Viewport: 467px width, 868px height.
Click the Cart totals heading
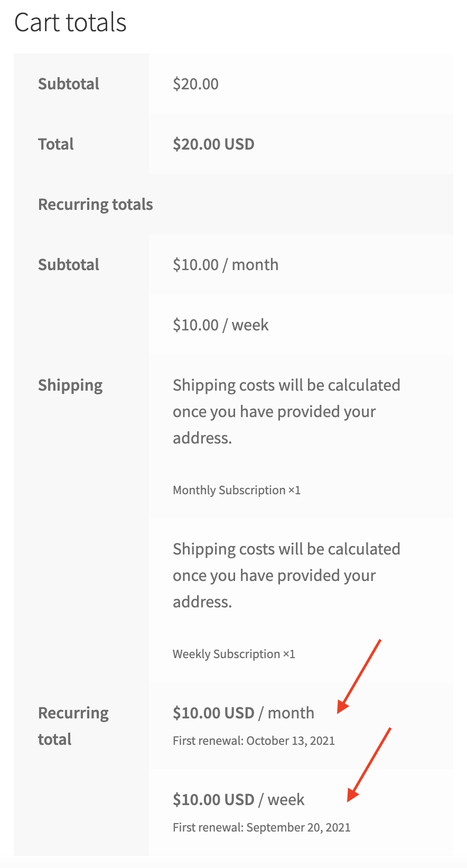click(70, 23)
